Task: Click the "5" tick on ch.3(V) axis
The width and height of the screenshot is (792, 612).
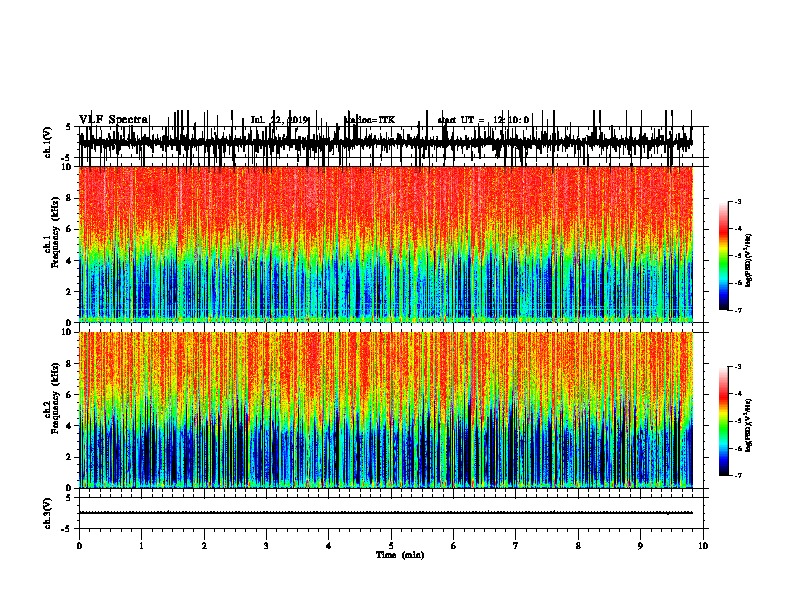Action: pyautogui.click(x=68, y=498)
